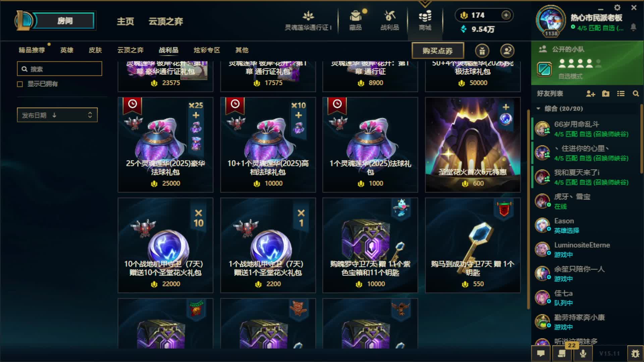
Task: Open the account management icon beside gift
Action: (x=507, y=51)
